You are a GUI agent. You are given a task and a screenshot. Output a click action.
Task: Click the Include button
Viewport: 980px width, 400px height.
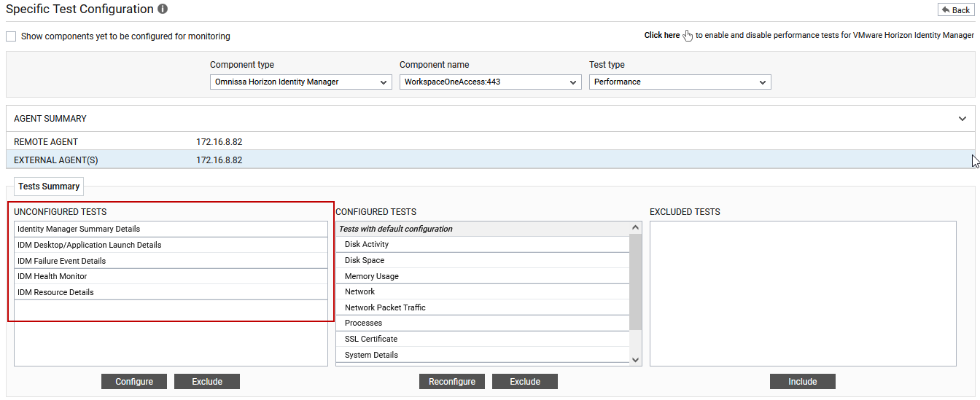click(803, 382)
